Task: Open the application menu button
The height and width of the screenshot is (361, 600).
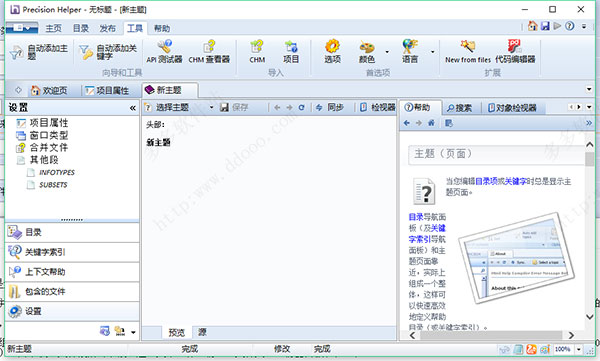Action: point(21,28)
